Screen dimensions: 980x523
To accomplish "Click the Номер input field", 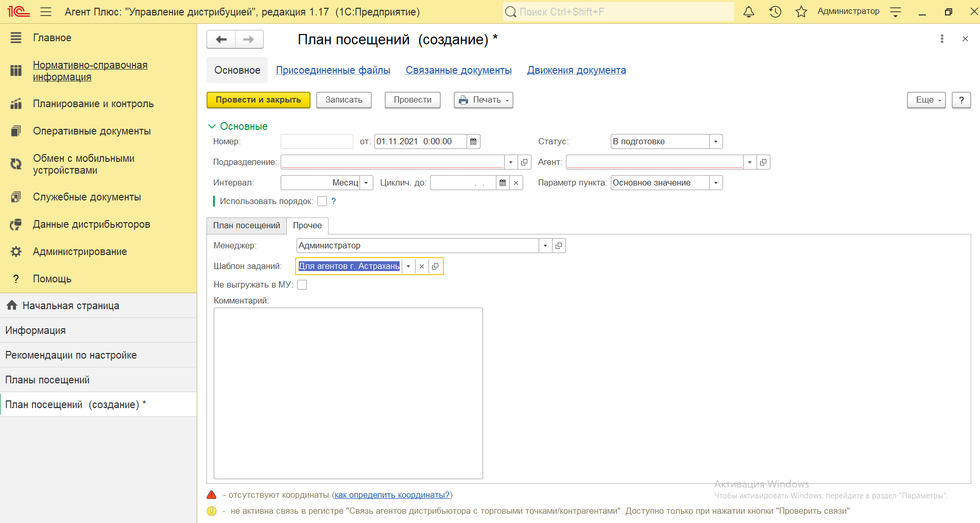I will click(317, 141).
